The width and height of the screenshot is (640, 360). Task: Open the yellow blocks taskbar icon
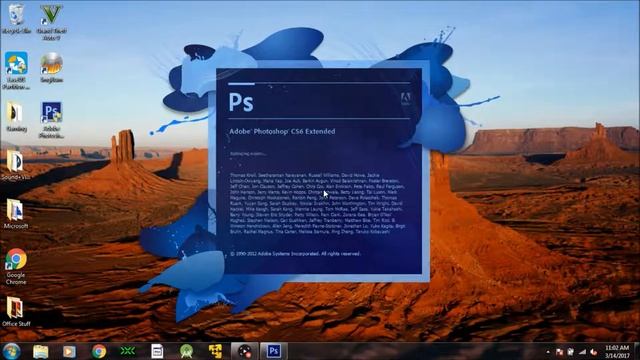(x=216, y=351)
